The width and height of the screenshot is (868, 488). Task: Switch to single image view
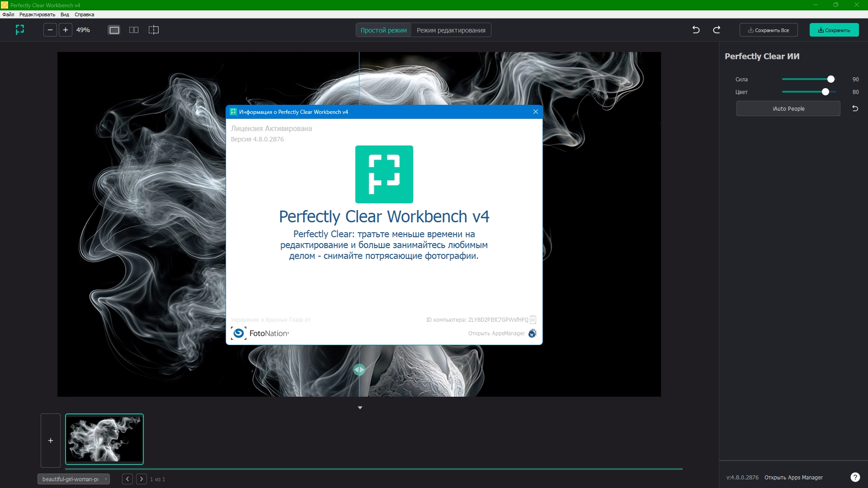(114, 30)
